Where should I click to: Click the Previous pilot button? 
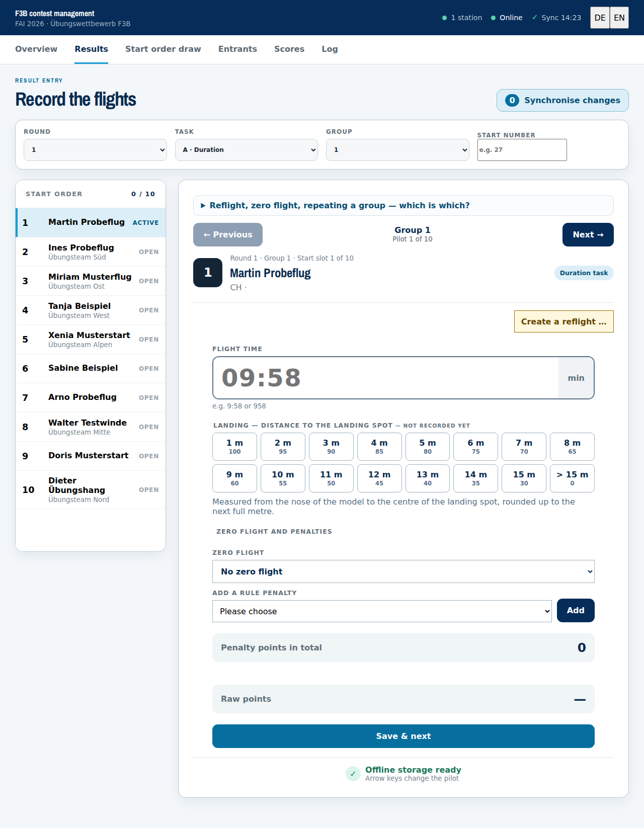point(228,234)
